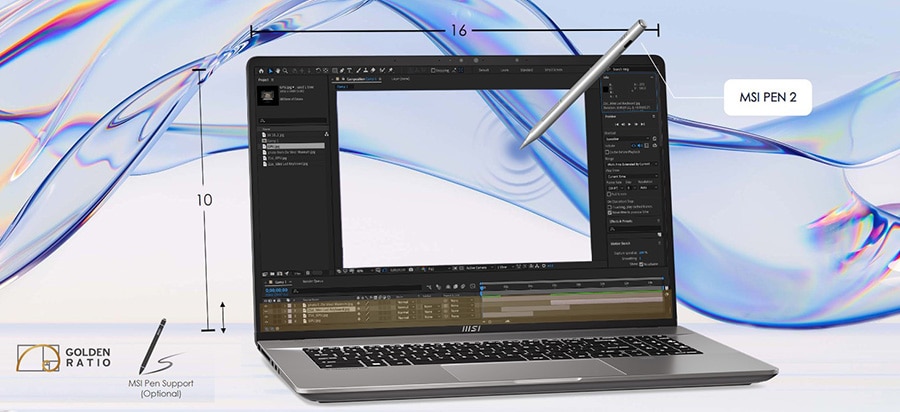Enable the Full Screen checkbox
Screen dimensions: 900x412
click(608, 195)
